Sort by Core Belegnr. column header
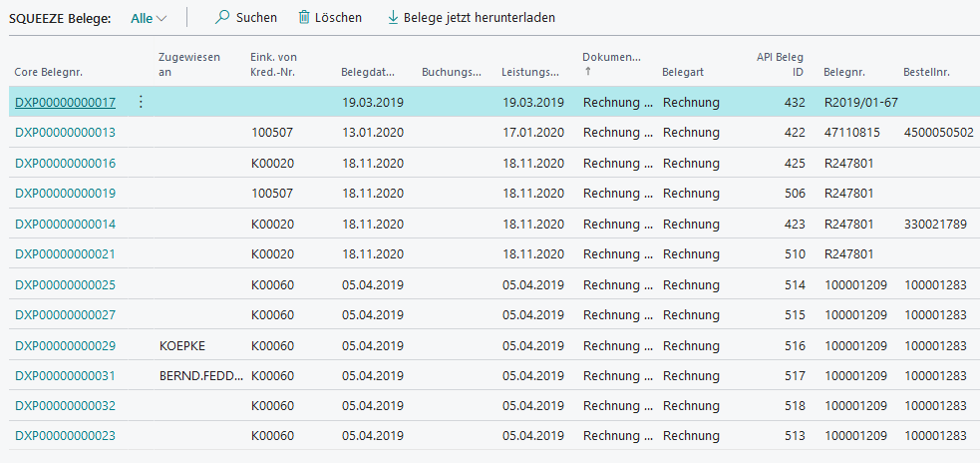Image resolution: width=980 pixels, height=463 pixels. point(48,73)
